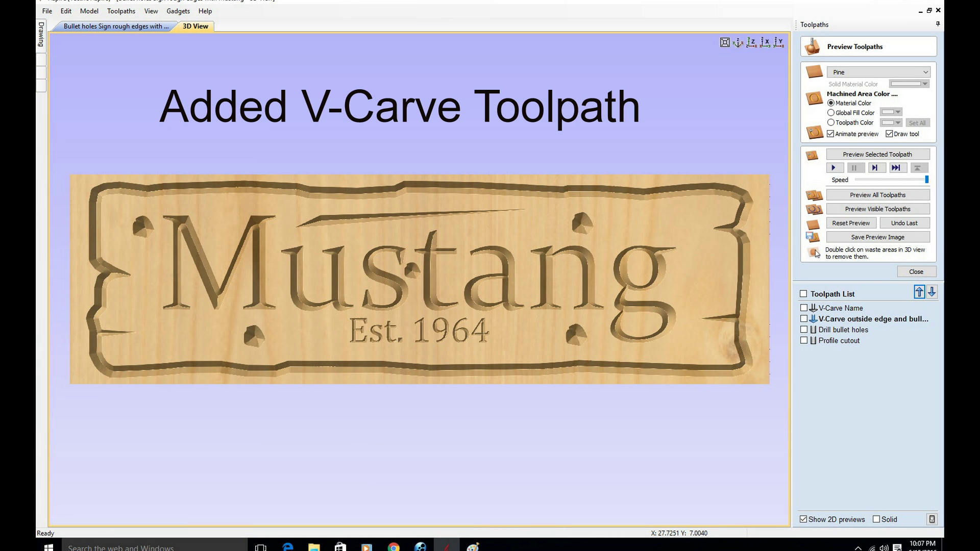Open the Pine material dropdown
This screenshot has height=551, width=980.
[878, 72]
